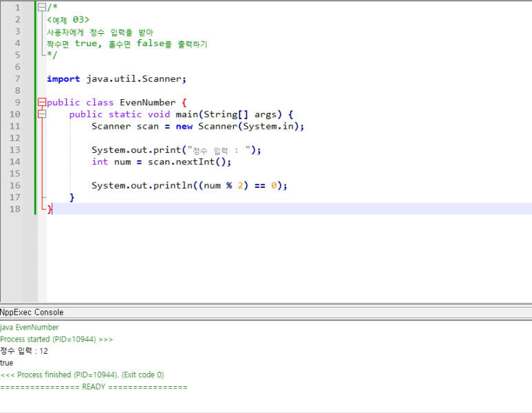The height and width of the screenshot is (413, 532).
Task: Click line number 13 in the margin
Action: click(15, 149)
